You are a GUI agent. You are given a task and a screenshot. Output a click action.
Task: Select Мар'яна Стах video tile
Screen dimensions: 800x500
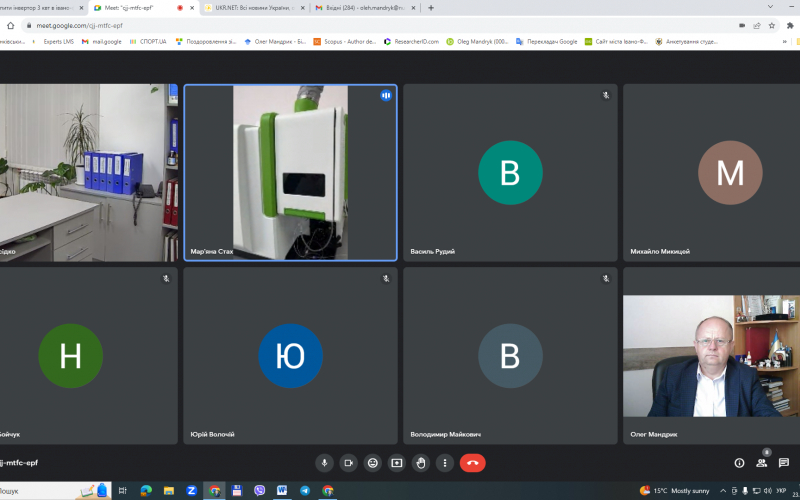click(290, 172)
